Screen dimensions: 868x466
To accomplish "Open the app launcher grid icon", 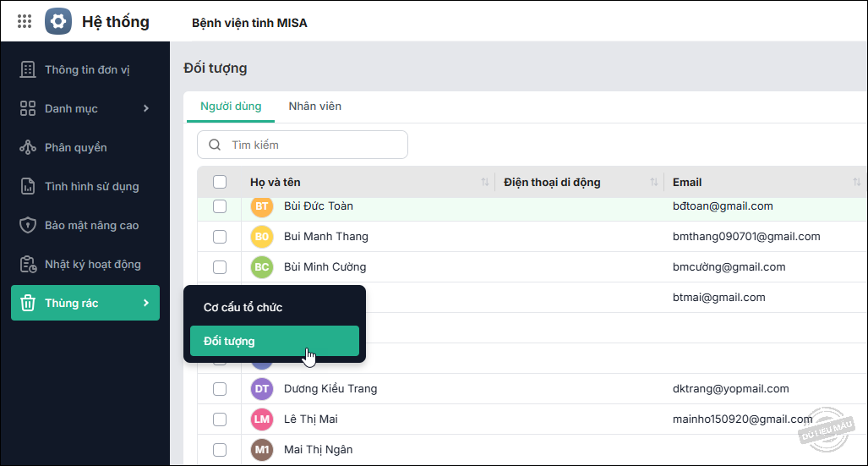I will point(25,22).
